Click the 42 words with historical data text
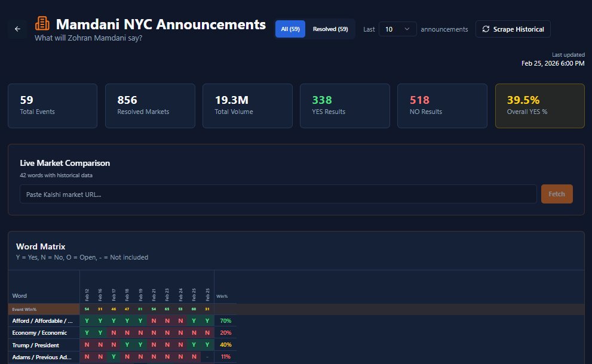 click(56, 175)
